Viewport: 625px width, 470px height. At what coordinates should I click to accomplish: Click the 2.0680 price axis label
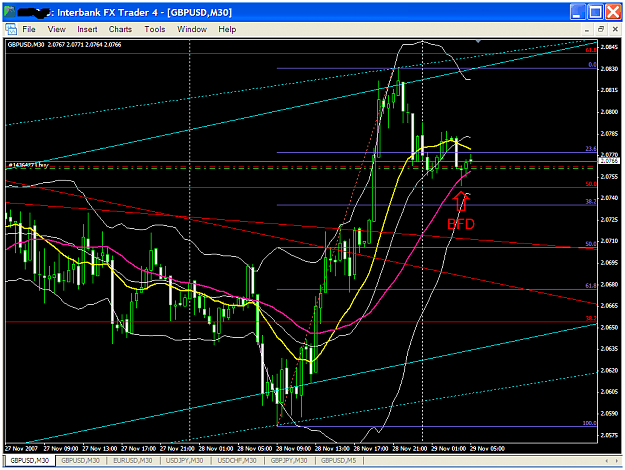[x=609, y=284]
